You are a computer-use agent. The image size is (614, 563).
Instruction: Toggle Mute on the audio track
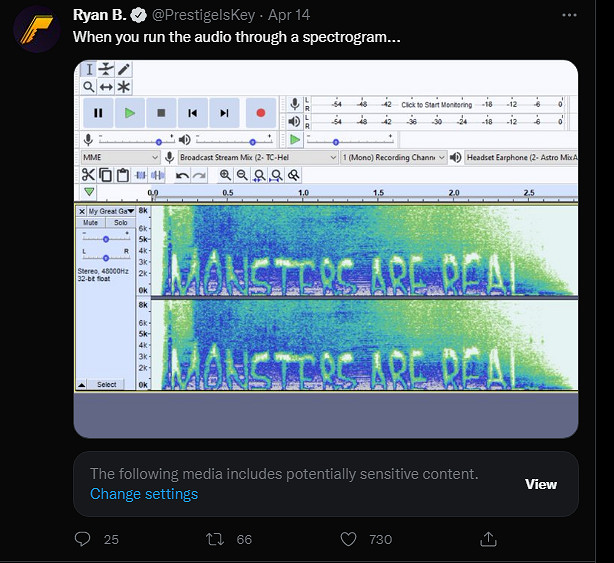tap(91, 222)
